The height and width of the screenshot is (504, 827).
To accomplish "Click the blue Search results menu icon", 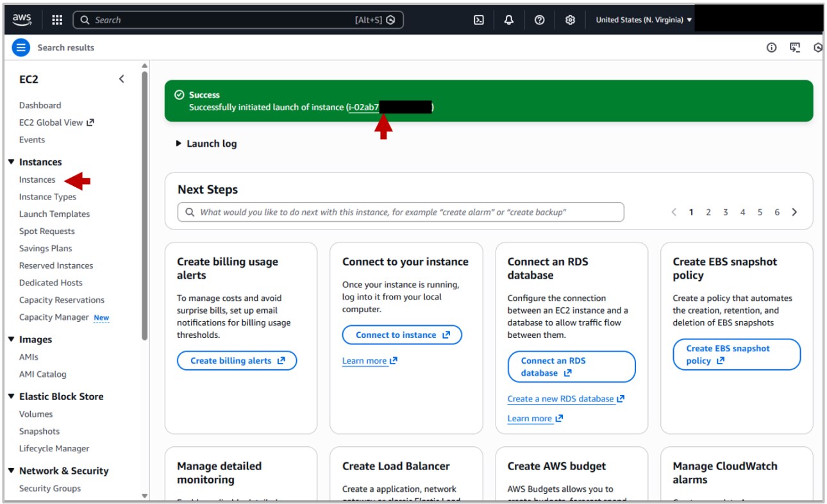I will (x=21, y=47).
